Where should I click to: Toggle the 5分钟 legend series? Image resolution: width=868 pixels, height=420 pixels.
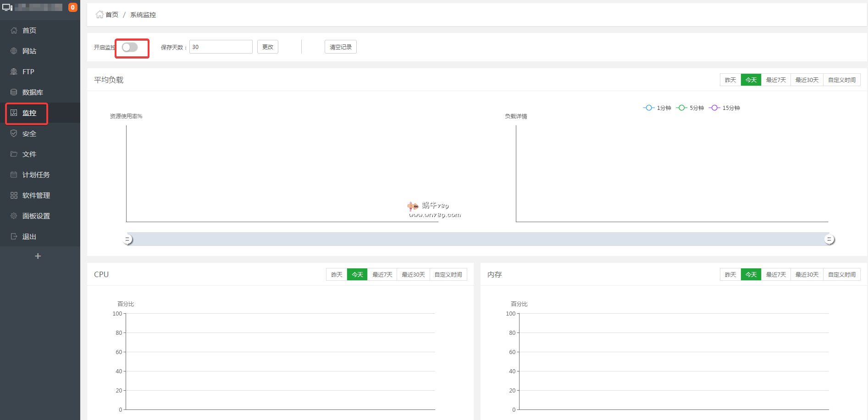point(690,108)
